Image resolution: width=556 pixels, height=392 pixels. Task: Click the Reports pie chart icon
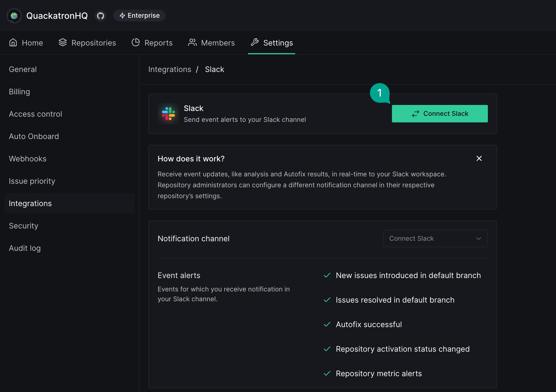(136, 43)
